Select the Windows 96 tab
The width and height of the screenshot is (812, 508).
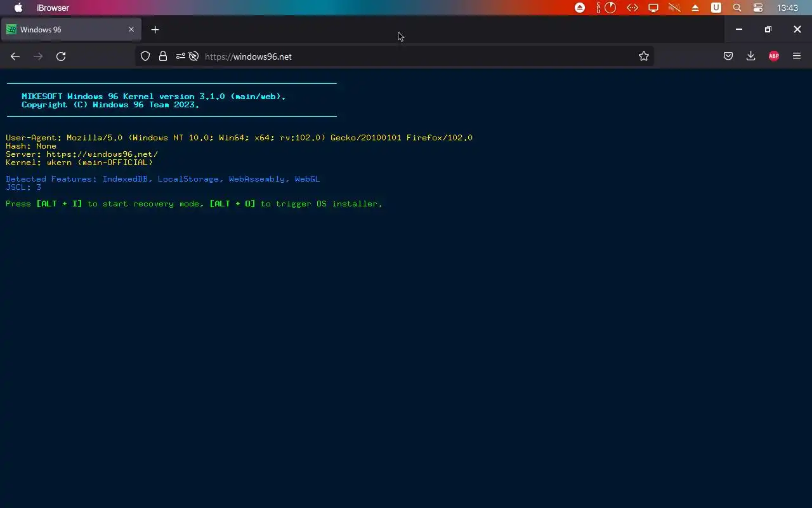[70, 30]
